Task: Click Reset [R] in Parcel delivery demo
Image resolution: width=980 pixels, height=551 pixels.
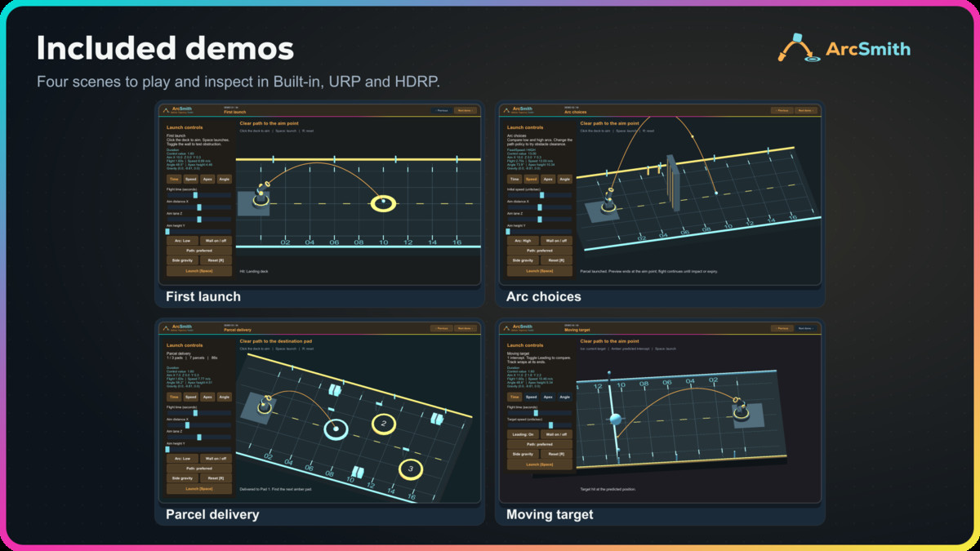Action: (x=216, y=478)
